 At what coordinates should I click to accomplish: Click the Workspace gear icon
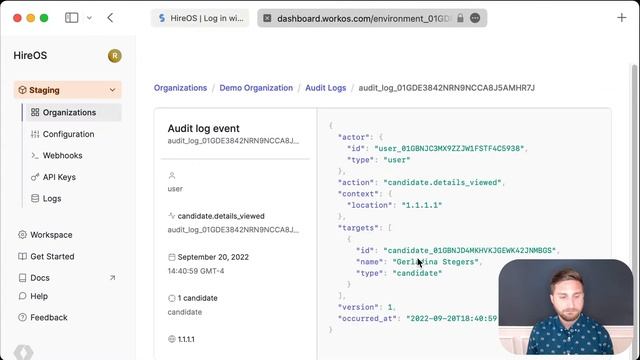22,235
